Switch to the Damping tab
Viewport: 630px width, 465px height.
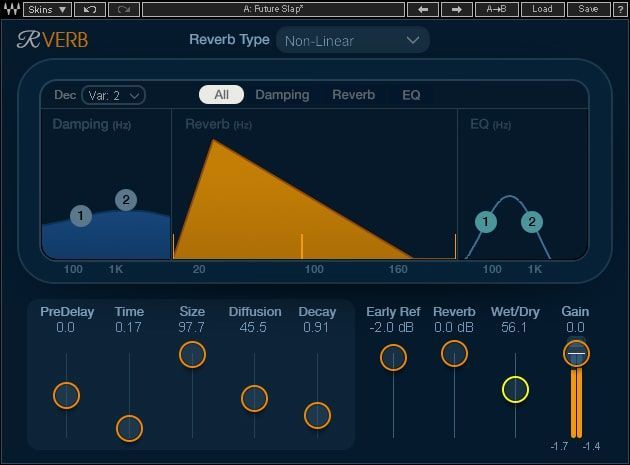click(x=282, y=95)
